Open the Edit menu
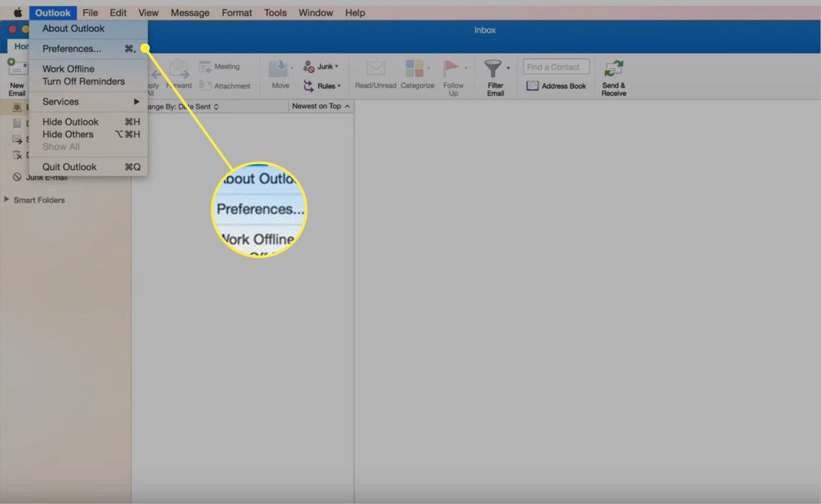 click(x=118, y=13)
